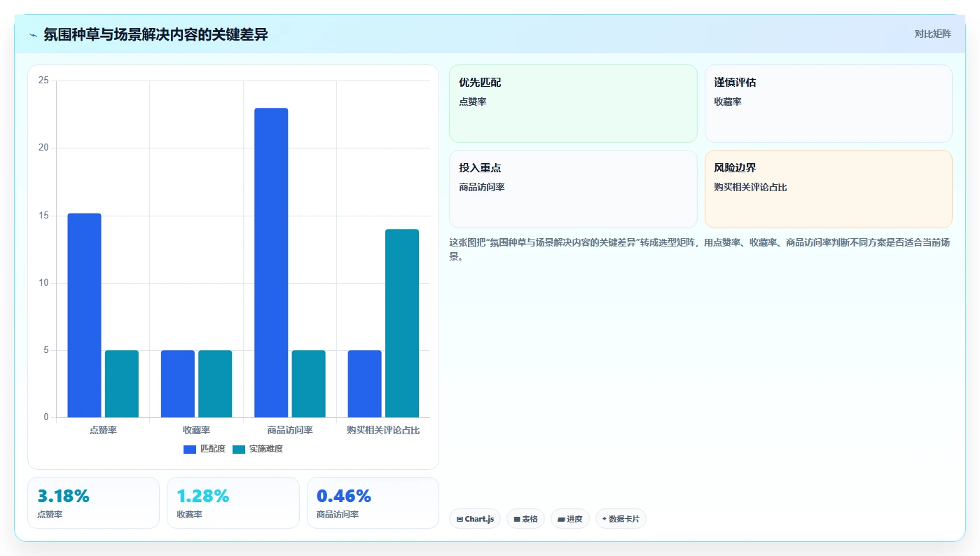Select the 1.28% 收藏率 stat card
This screenshot has width=980, height=556.
coord(233,503)
